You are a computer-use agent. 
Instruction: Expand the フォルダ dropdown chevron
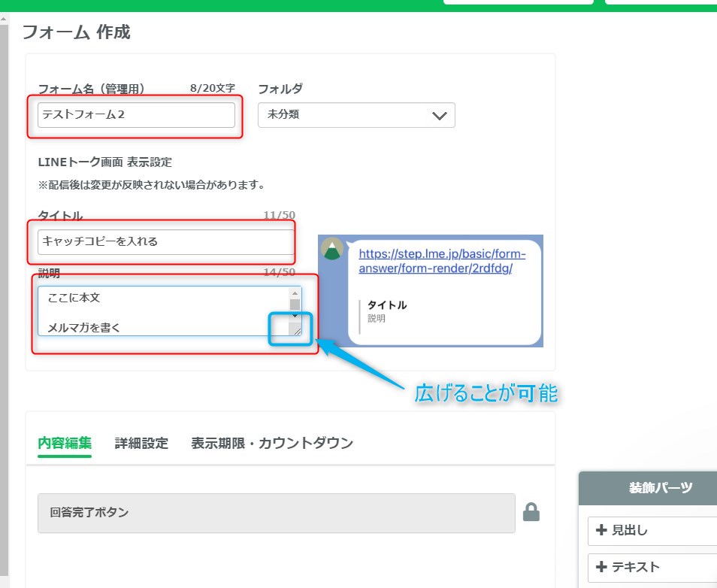pos(440,116)
